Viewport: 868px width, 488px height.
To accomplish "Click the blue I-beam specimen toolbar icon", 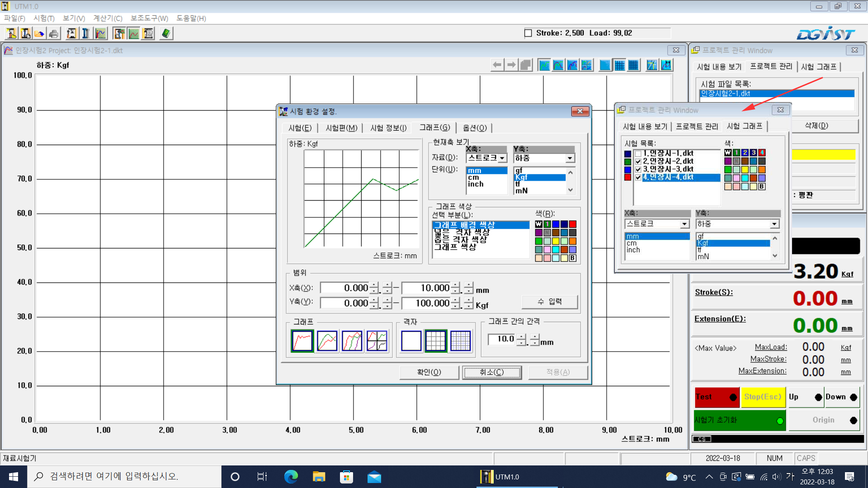I will click(86, 33).
